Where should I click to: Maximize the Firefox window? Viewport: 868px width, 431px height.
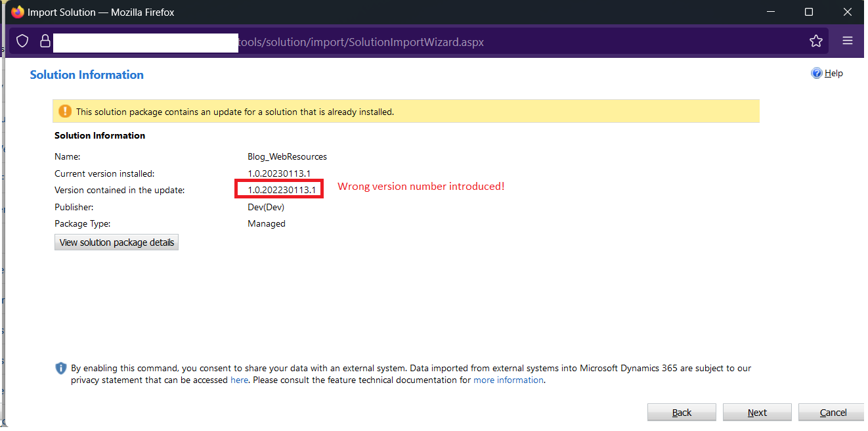pos(809,12)
